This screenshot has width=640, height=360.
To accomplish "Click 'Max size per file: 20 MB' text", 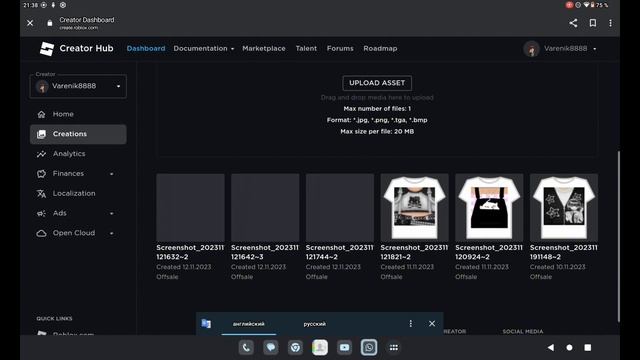I will 377,131.
